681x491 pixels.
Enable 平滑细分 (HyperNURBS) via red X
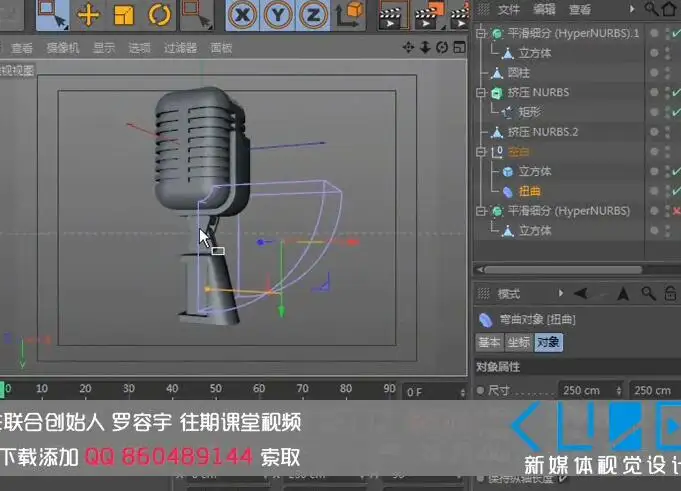[676, 211]
